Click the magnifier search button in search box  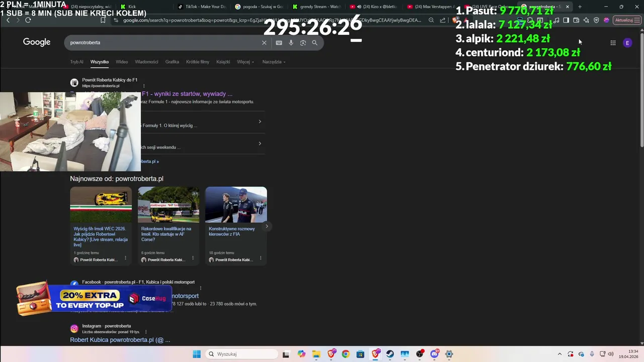tap(315, 43)
